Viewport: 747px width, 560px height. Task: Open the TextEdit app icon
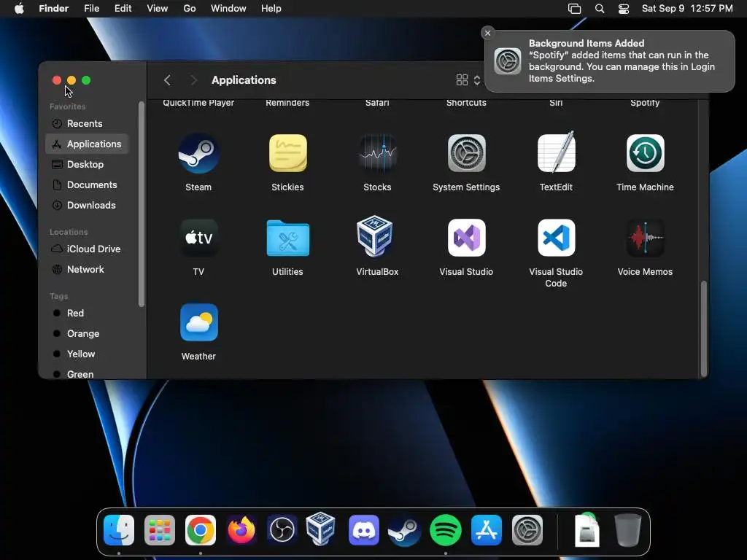pos(556,152)
